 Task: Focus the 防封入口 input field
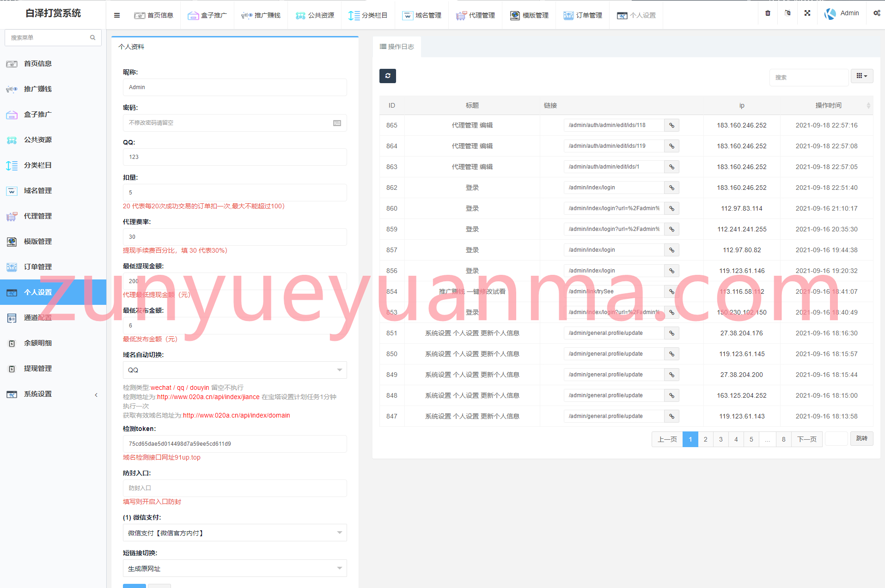(x=235, y=488)
